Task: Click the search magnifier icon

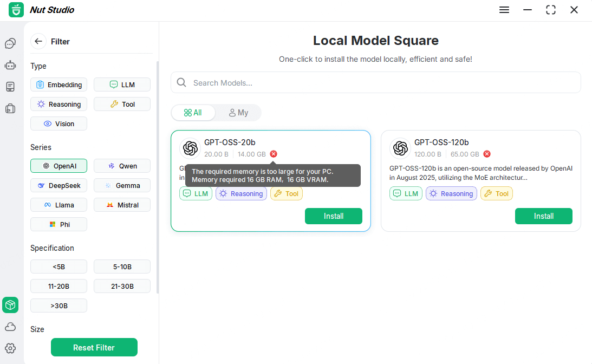Action: pyautogui.click(x=181, y=82)
